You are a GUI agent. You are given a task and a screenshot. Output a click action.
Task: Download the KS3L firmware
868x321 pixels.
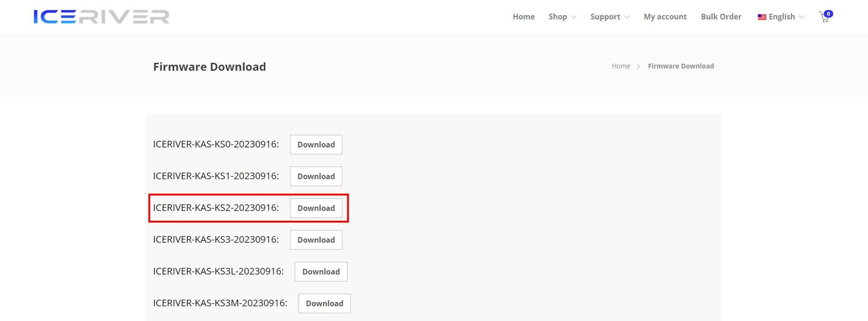321,272
